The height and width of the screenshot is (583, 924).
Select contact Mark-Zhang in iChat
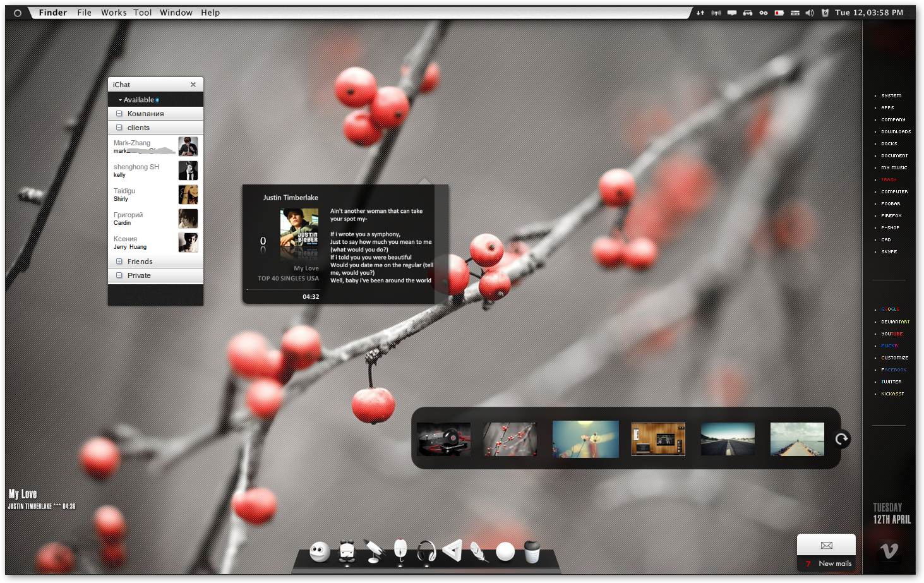tap(155, 147)
